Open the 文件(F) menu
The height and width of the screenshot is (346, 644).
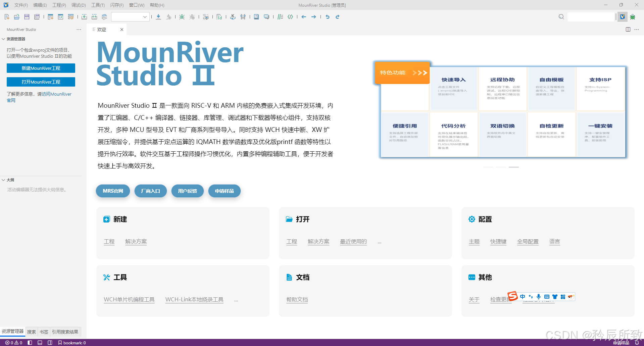pos(21,5)
